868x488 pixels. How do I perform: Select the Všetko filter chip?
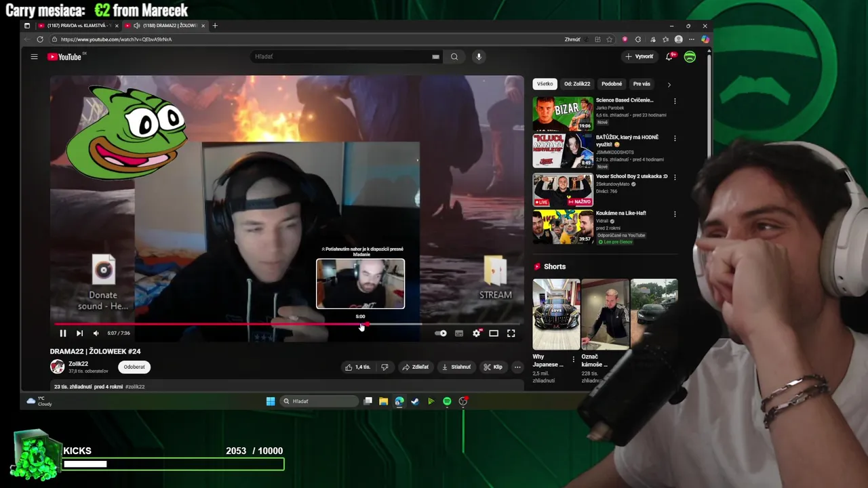point(545,84)
